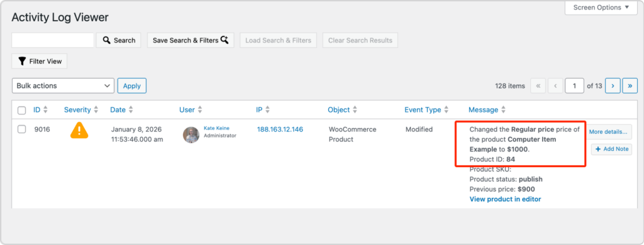Check the checkbox for event 9016
Image resolution: width=644 pixels, height=245 pixels.
click(x=22, y=129)
